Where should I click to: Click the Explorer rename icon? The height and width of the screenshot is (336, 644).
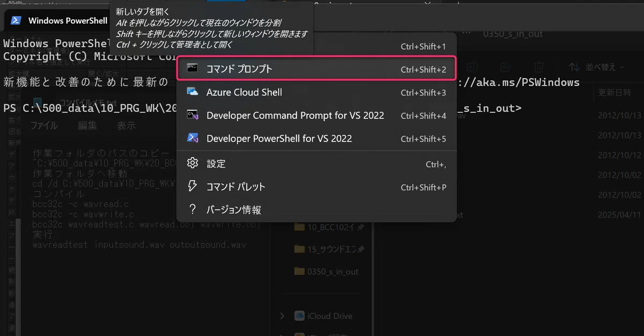coord(472,66)
